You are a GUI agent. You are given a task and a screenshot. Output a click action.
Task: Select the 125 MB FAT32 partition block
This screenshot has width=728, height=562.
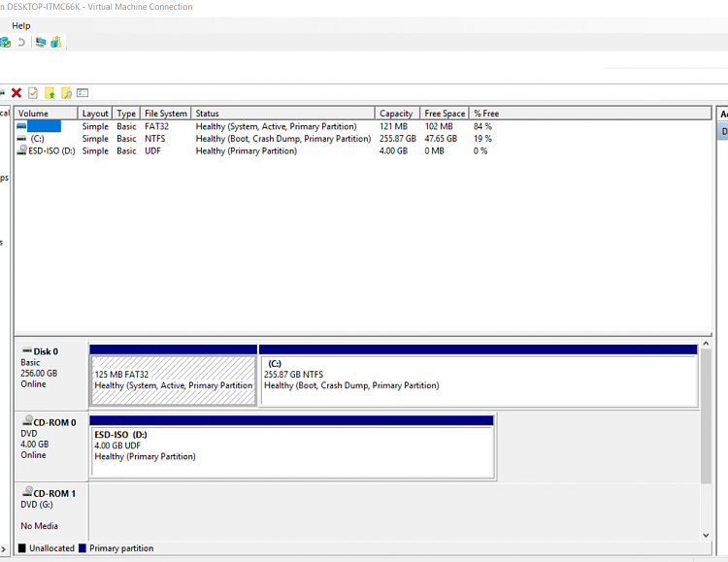click(174, 380)
